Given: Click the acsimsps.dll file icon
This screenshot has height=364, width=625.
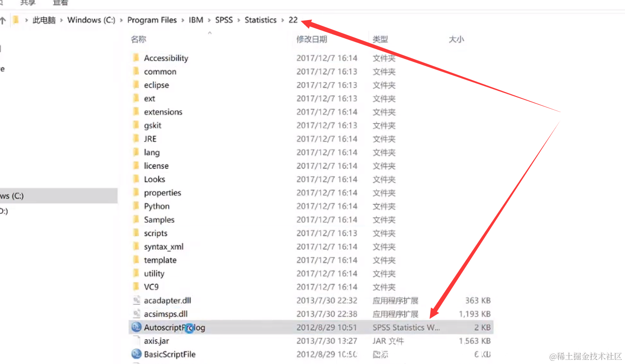Looking at the screenshot, I should point(136,314).
